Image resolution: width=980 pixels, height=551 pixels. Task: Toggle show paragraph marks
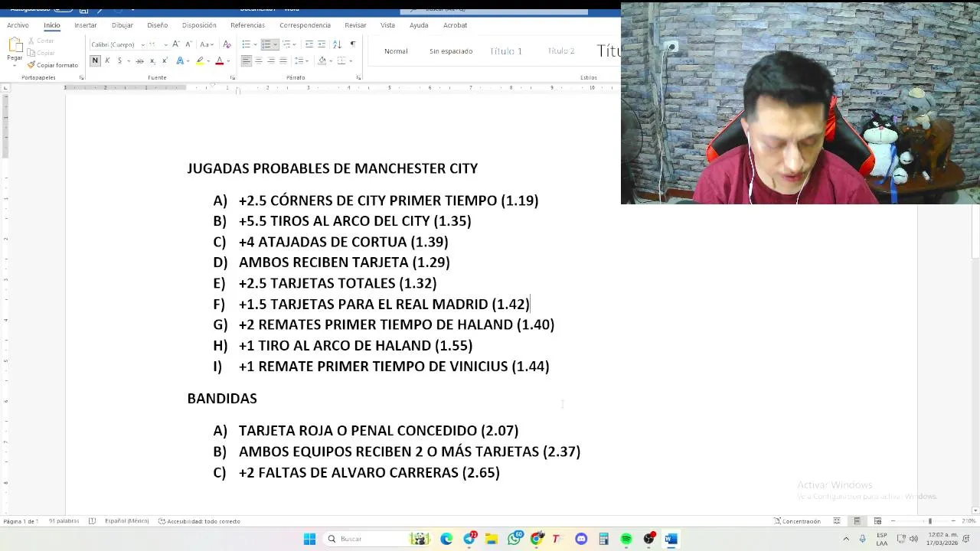tap(352, 44)
